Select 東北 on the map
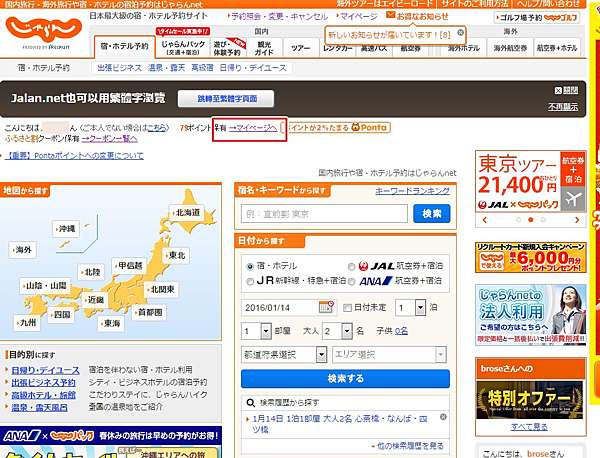600x458 pixels. tap(176, 255)
